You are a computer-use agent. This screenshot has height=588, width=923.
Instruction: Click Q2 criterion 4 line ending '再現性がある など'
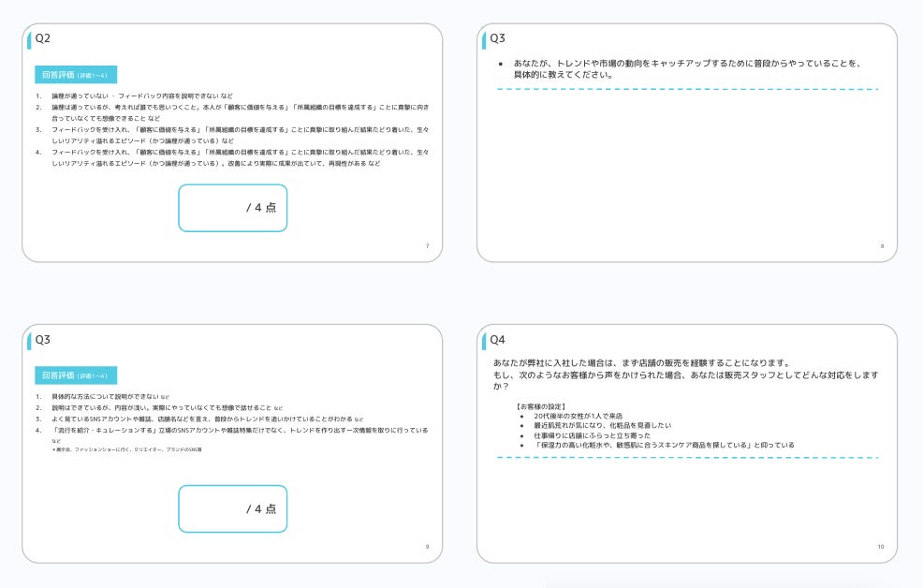tap(215, 164)
